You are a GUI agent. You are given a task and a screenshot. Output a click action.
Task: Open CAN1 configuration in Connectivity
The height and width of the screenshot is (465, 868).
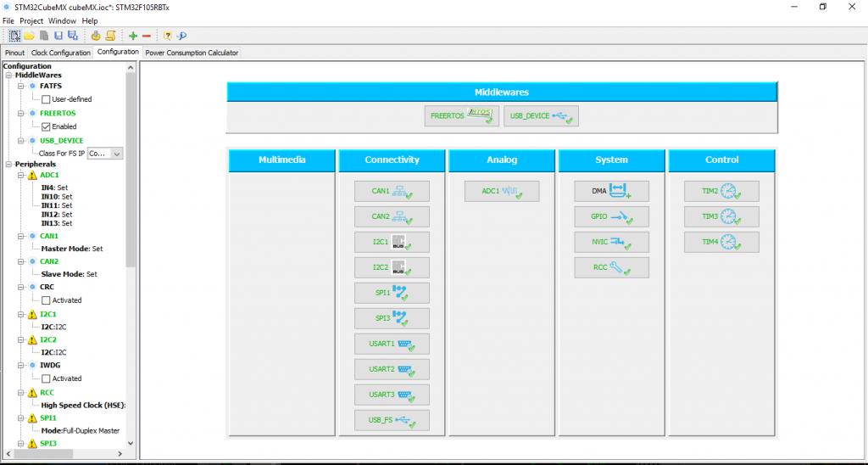click(392, 191)
